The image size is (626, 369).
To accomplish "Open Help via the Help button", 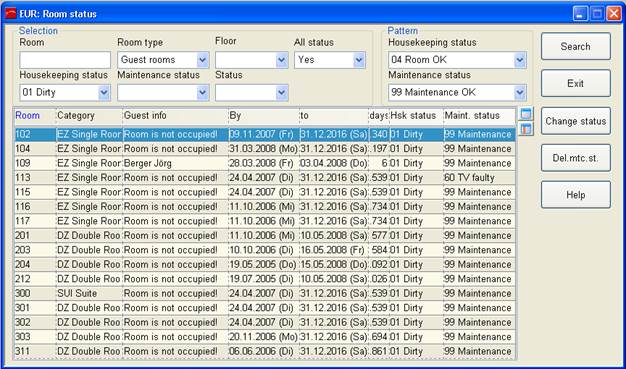I will [576, 194].
